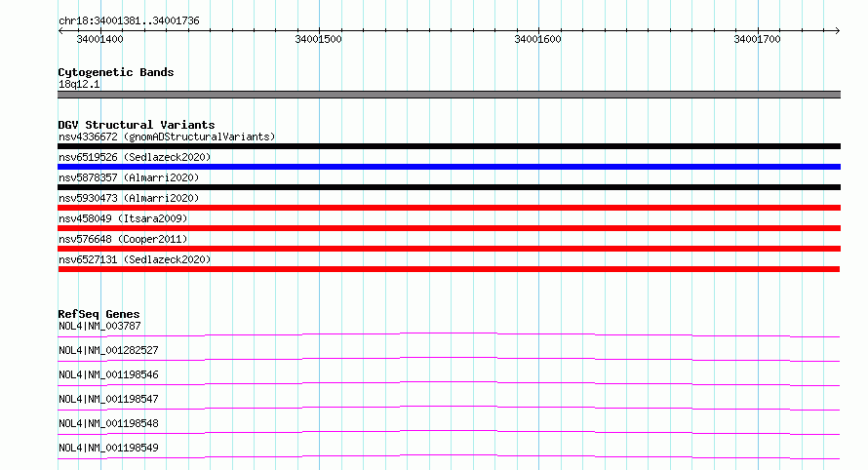The width and height of the screenshot is (868, 470).
Task: Open the DGV Structural Variants track title
Action: pyautogui.click(x=137, y=125)
